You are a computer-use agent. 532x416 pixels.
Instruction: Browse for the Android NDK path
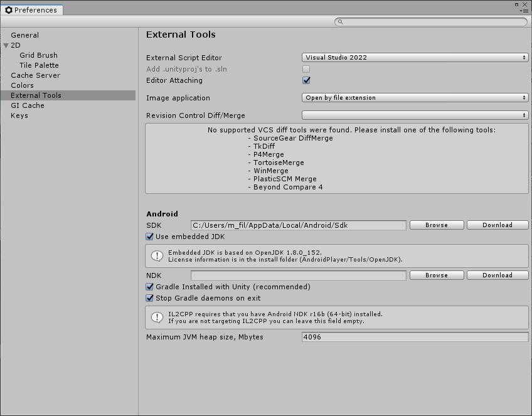point(437,275)
